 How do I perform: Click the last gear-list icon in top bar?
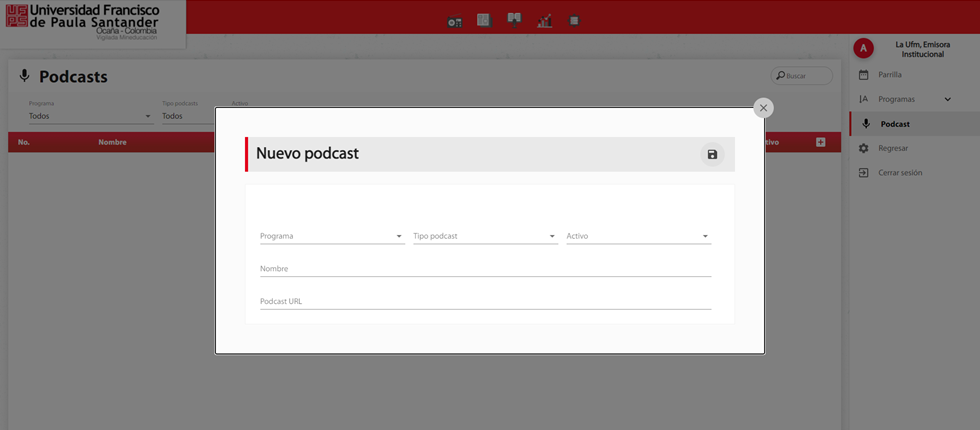[574, 20]
